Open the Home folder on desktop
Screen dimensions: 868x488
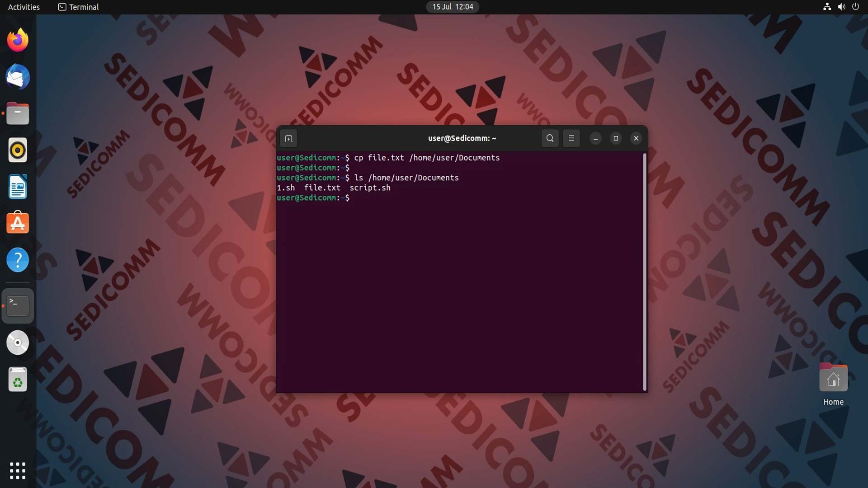tap(833, 385)
